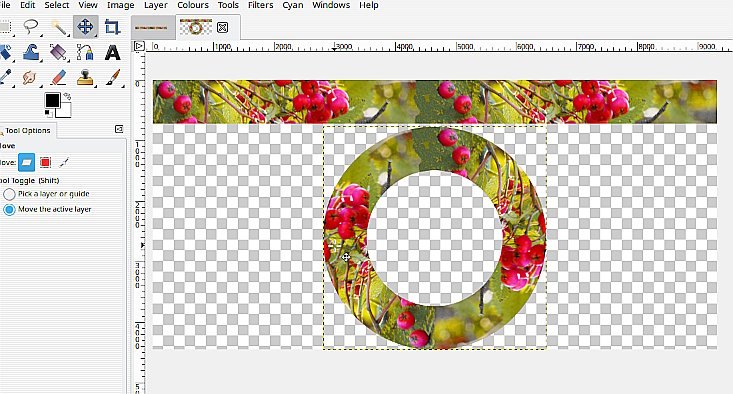
Task: Select the Paintbrush tool
Action: (x=112, y=78)
